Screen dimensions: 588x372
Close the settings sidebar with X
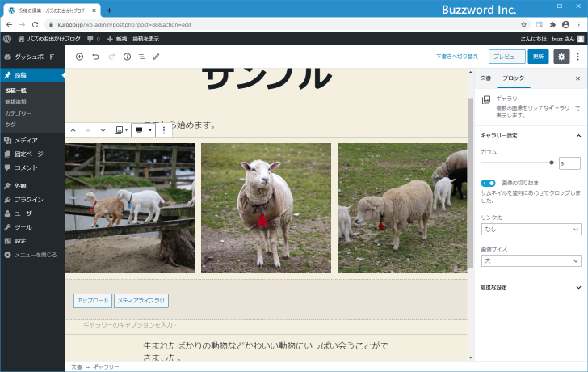coord(577,78)
